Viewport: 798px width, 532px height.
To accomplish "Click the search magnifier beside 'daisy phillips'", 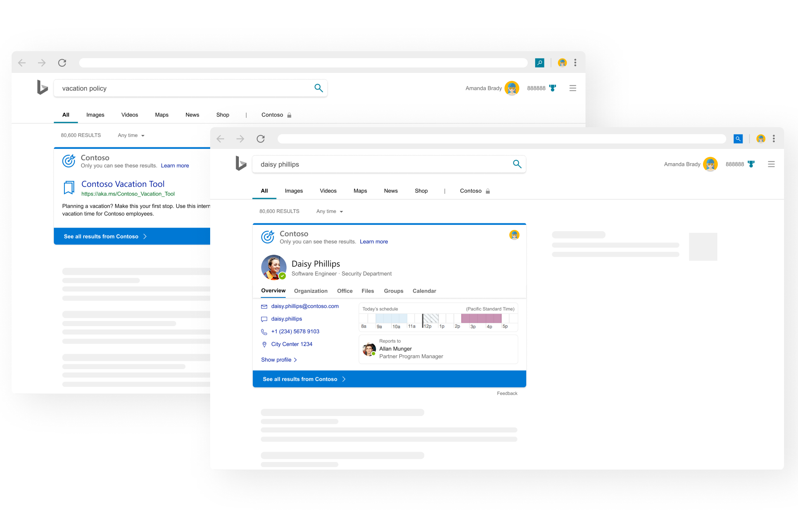I will coord(517,164).
